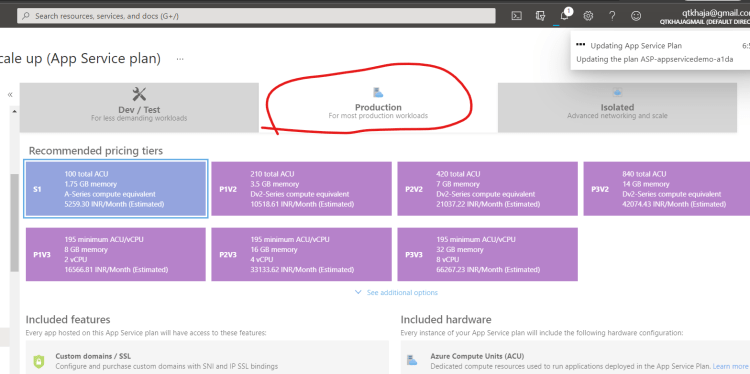750x374 pixels.
Task: Open the ellipsis menu beside page title
Action: pyautogui.click(x=180, y=59)
